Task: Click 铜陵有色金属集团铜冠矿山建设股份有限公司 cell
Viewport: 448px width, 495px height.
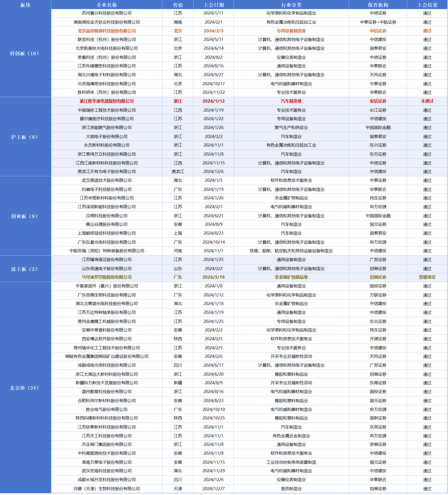Action: [107, 356]
